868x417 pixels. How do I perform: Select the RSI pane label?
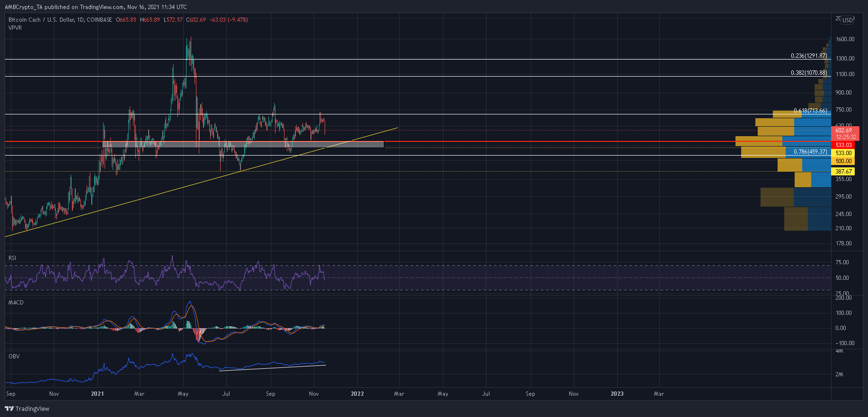(x=12, y=258)
